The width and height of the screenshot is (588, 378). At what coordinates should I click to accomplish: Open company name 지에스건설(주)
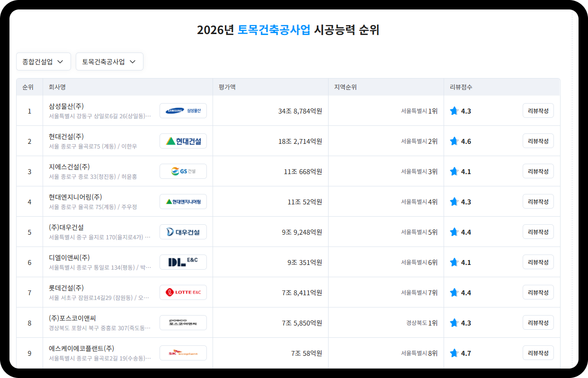(69, 167)
